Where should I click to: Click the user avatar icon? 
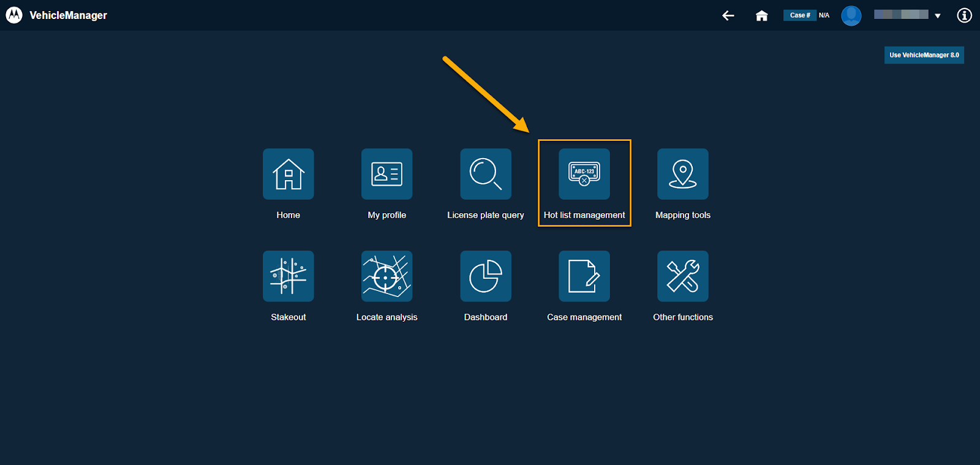pyautogui.click(x=851, y=15)
